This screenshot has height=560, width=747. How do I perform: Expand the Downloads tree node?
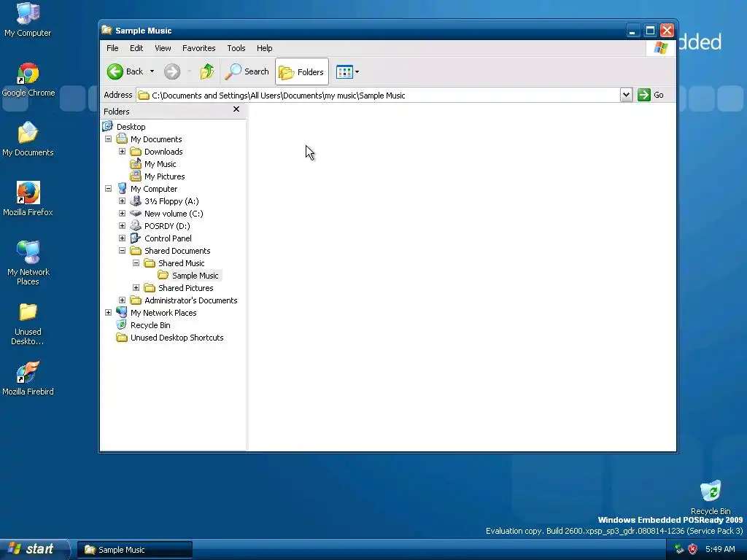point(122,152)
